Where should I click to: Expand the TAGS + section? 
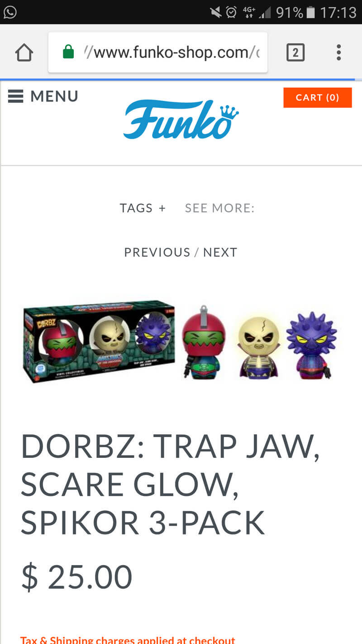coord(143,208)
